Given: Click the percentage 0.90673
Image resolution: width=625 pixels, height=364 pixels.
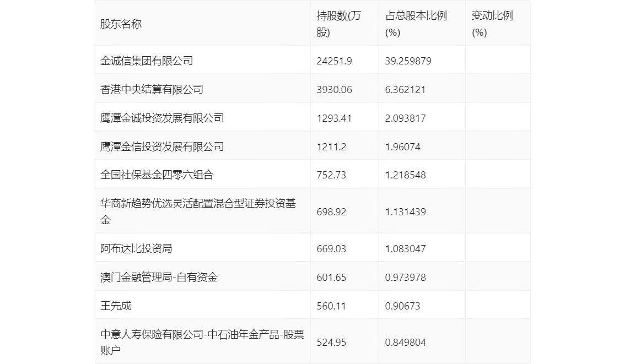Looking at the screenshot, I should (402, 306).
